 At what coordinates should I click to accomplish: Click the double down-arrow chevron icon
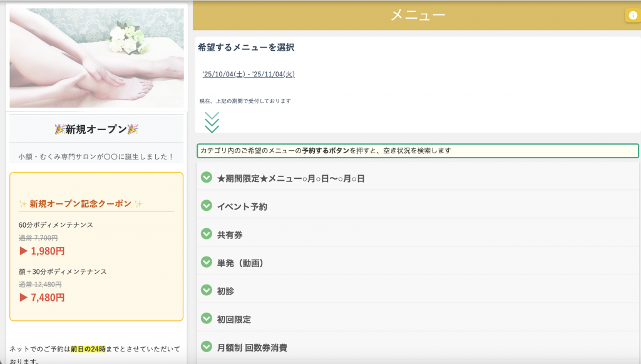[212, 122]
